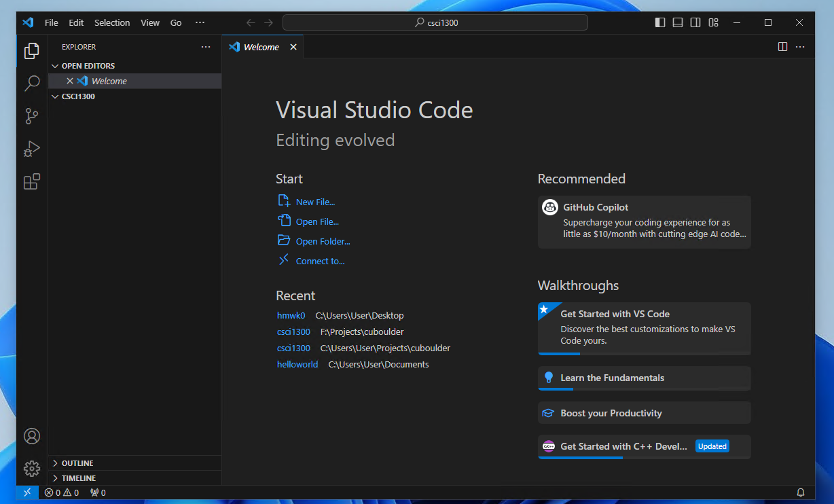Select Welcome entry in Open Editors
This screenshot has width=834, height=504.
[x=134, y=81]
